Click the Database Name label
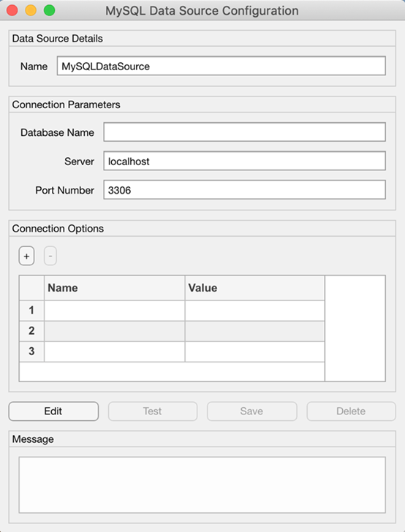 click(57, 132)
